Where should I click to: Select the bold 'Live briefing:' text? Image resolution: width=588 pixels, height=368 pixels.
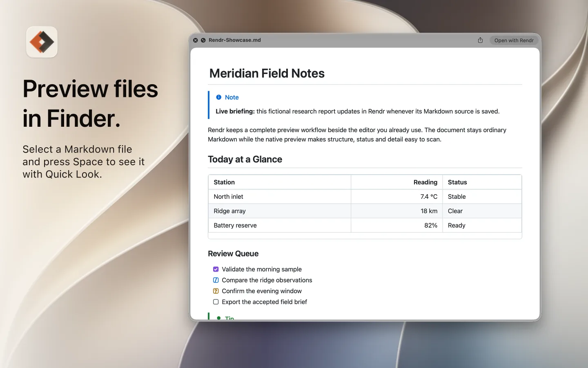click(235, 111)
